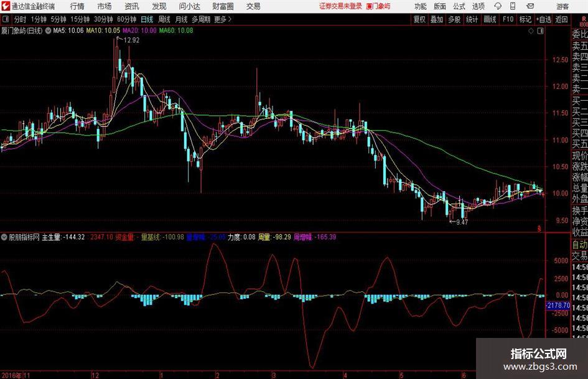
Task: Open the 功能 menu
Action: [421, 6]
